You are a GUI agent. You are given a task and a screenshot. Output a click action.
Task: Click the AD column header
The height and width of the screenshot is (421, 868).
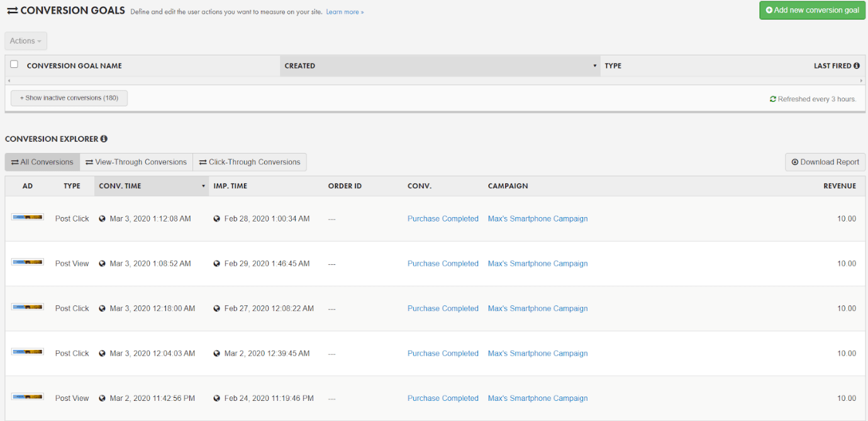click(x=28, y=186)
